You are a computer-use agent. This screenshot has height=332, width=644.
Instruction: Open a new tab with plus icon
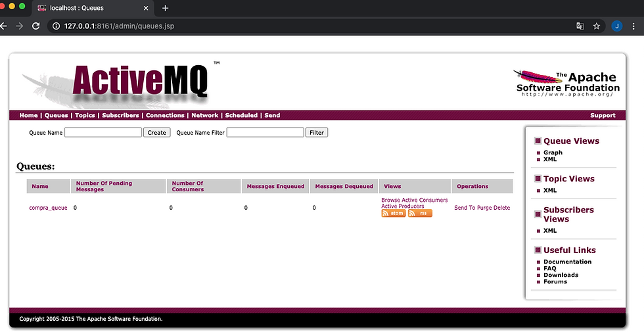165,8
